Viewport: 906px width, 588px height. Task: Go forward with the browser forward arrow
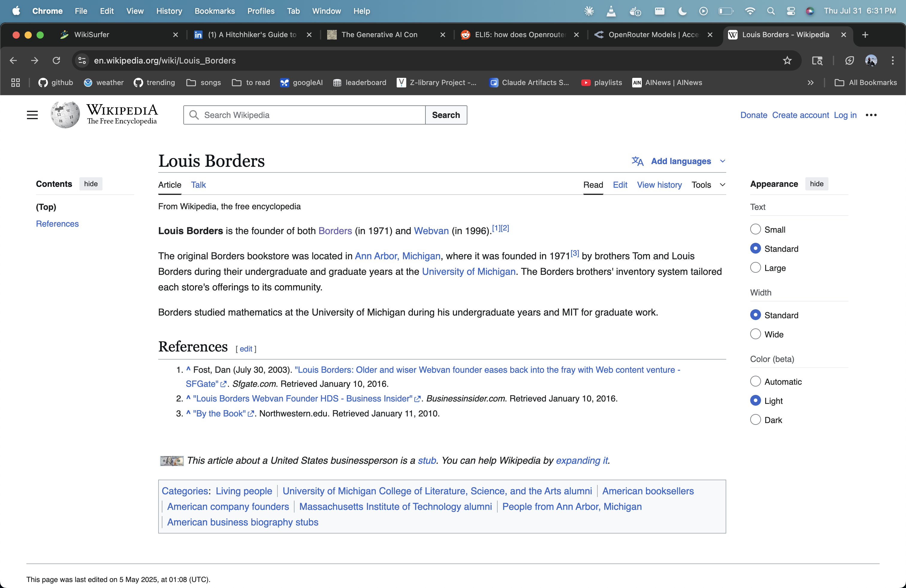tap(35, 60)
